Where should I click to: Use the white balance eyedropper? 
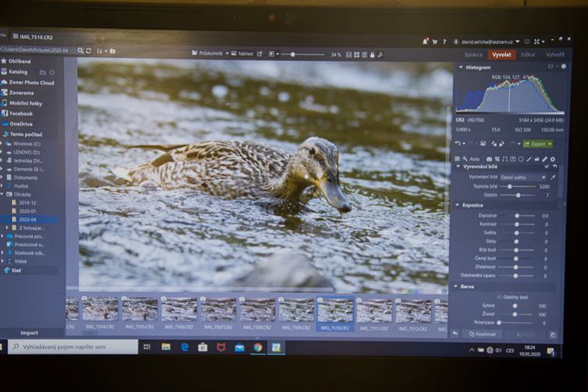coord(553,177)
